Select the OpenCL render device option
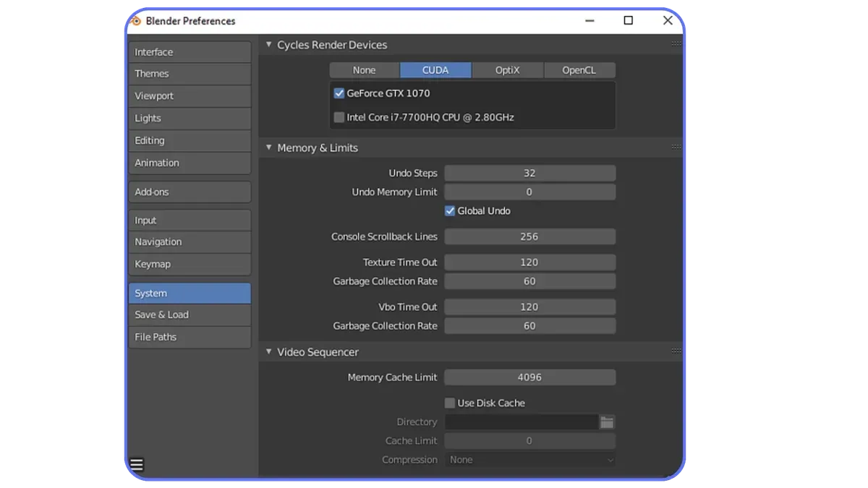 (579, 70)
